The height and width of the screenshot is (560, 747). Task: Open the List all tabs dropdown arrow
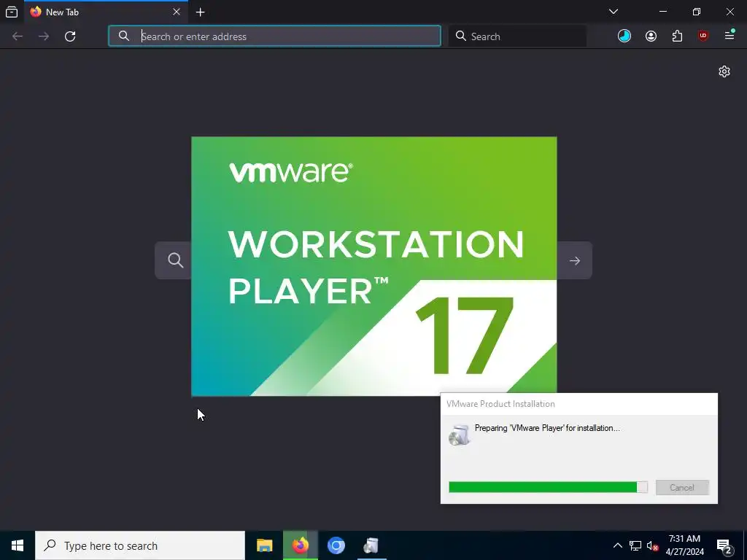(614, 12)
